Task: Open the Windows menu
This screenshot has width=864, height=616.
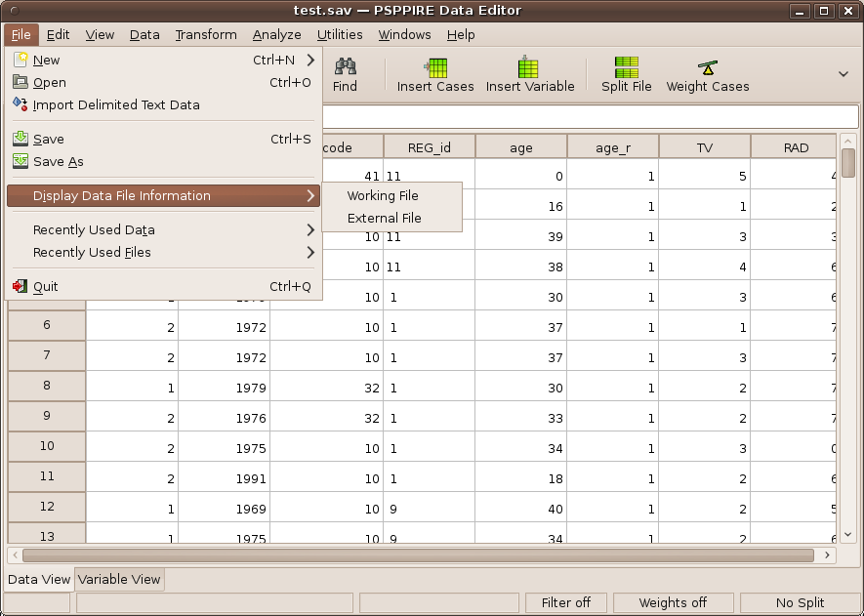Action: tap(404, 35)
